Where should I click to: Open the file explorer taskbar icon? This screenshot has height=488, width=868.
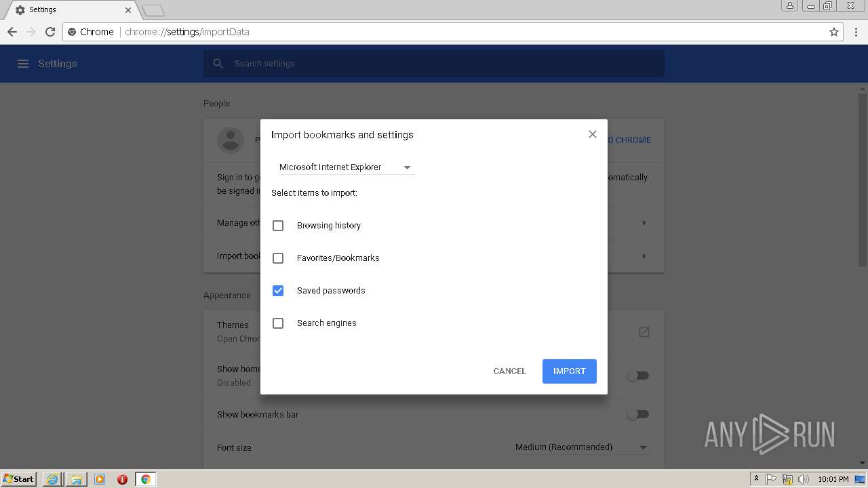(x=77, y=479)
